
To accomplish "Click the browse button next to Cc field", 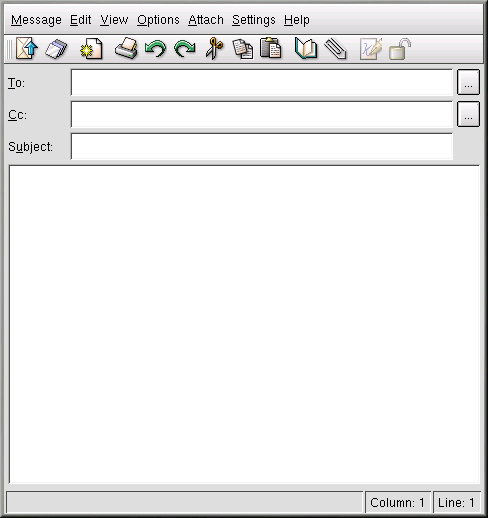I will (468, 114).
